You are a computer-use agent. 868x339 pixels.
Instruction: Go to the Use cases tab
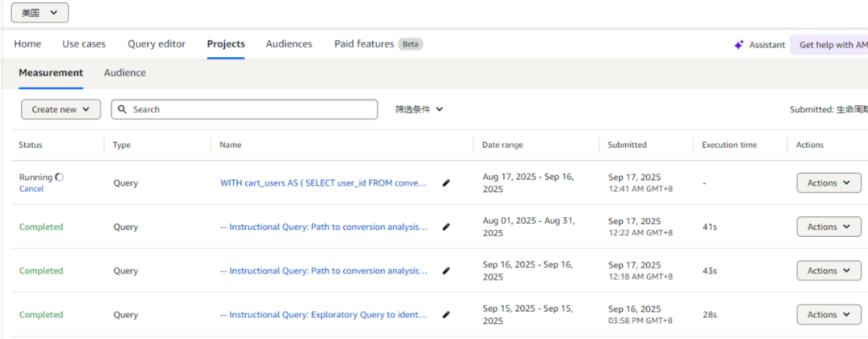coord(84,44)
